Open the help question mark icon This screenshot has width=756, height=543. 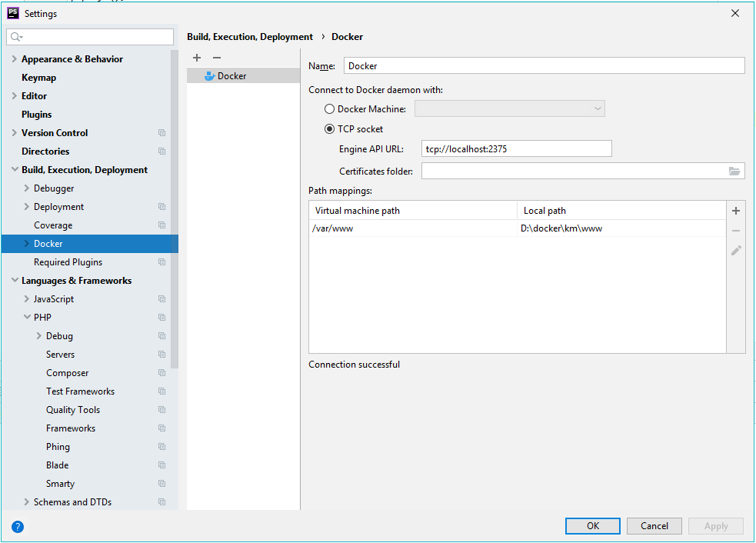click(x=18, y=527)
